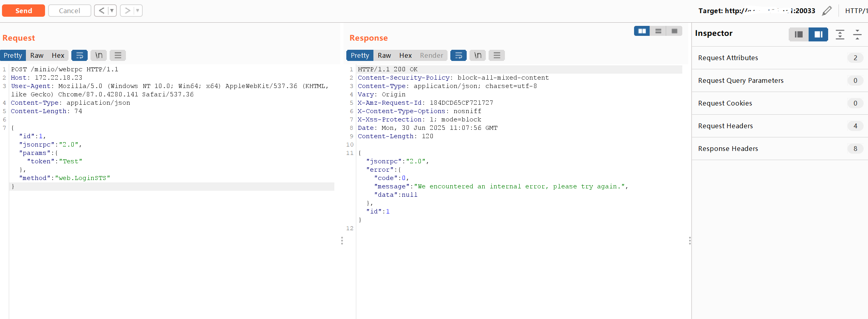Screen dimensions: 868x319
Task: Switch Response view to Raw tab
Action: (x=384, y=55)
